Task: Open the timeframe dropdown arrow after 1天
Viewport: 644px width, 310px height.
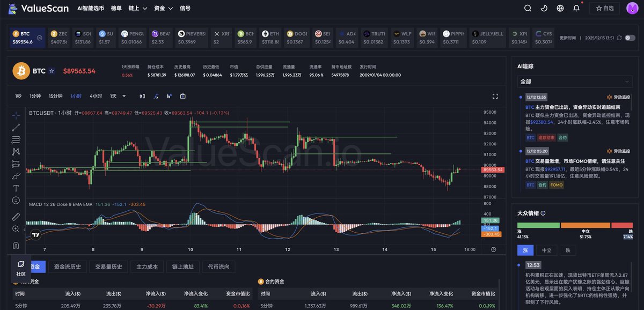Action: [x=124, y=96]
